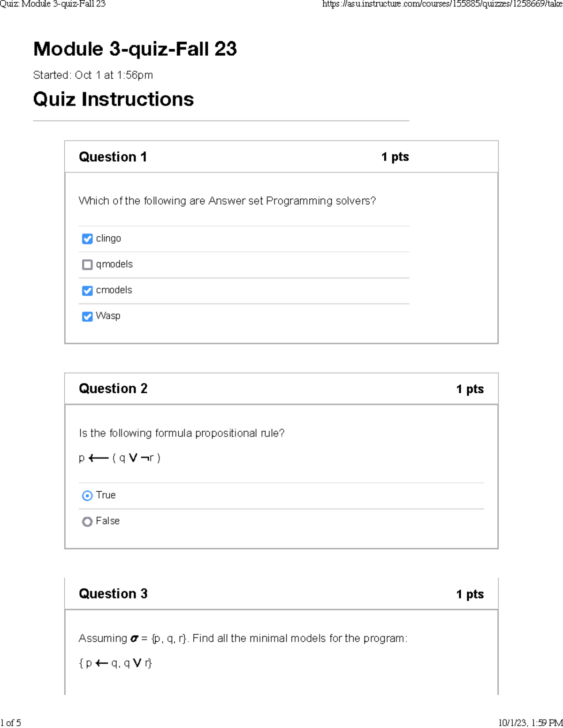Click the 1 pts label beside Question 2
This screenshot has width=563, height=728.
click(x=470, y=389)
